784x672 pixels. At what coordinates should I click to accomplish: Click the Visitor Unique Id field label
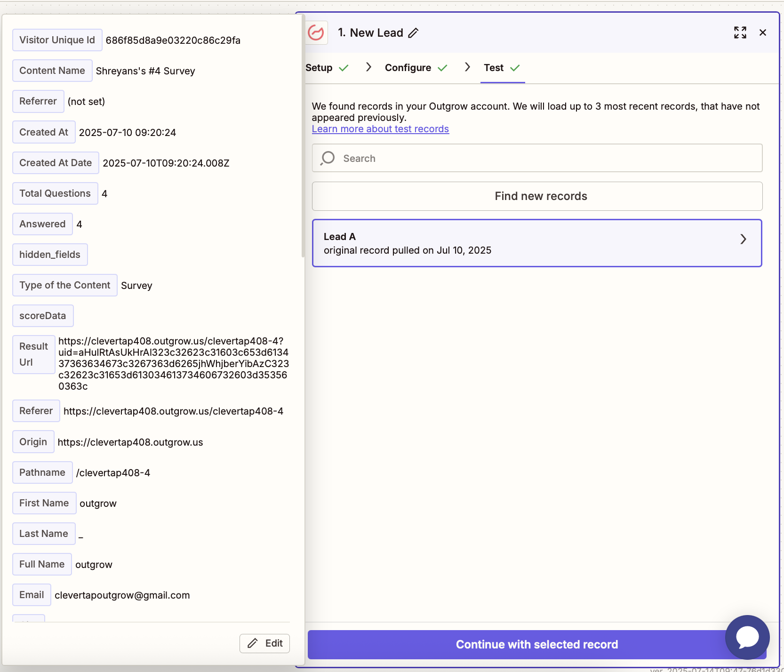tap(57, 40)
